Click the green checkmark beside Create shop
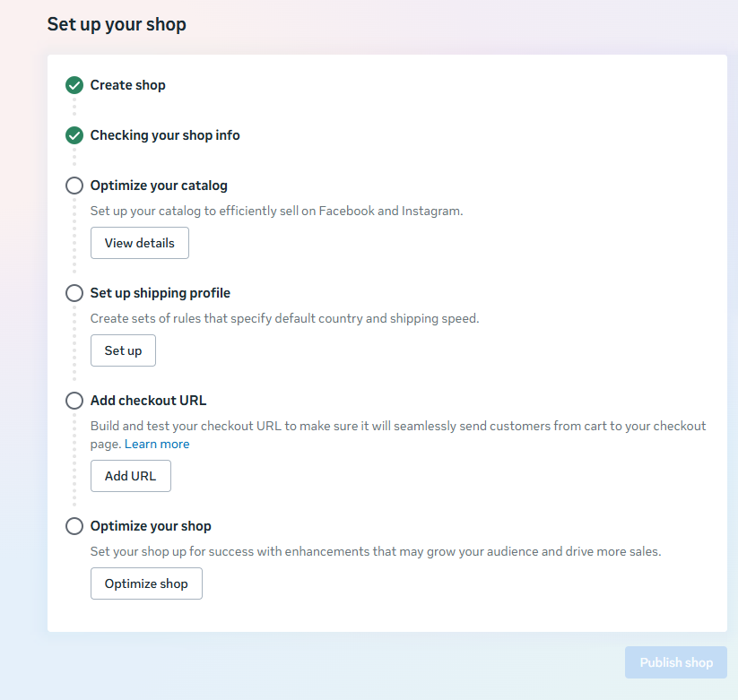This screenshot has width=738, height=700. click(74, 85)
